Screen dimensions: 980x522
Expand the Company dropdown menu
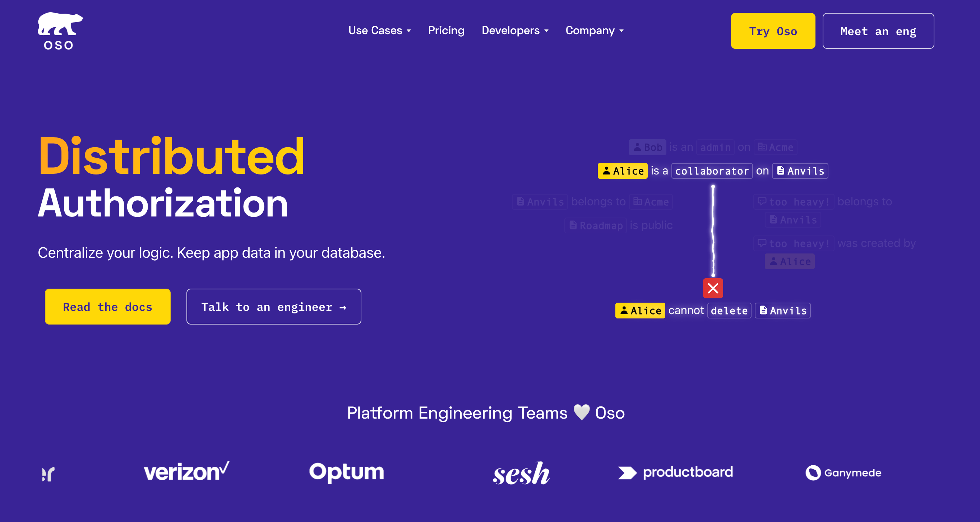(x=594, y=31)
